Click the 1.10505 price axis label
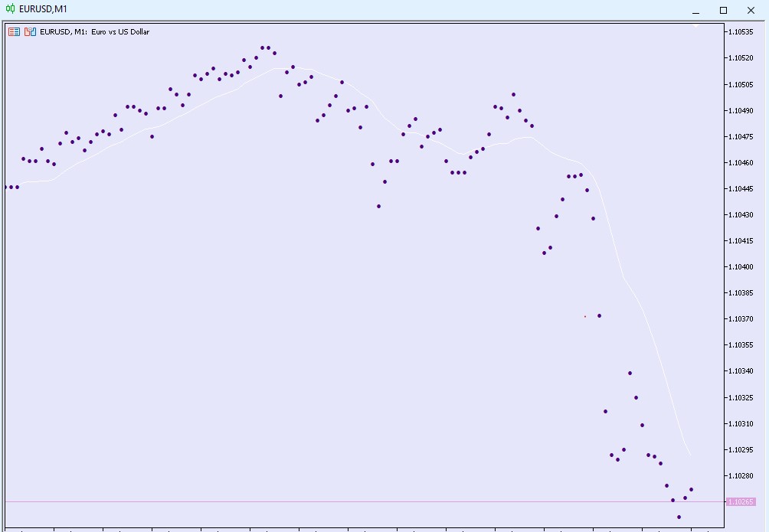Viewport: 769px width, 532px height. coord(741,84)
